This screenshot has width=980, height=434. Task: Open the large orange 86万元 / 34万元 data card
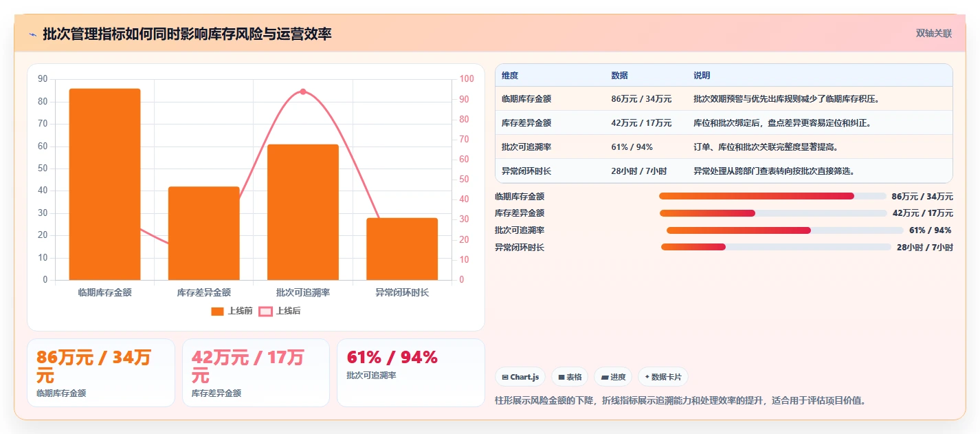click(x=101, y=373)
